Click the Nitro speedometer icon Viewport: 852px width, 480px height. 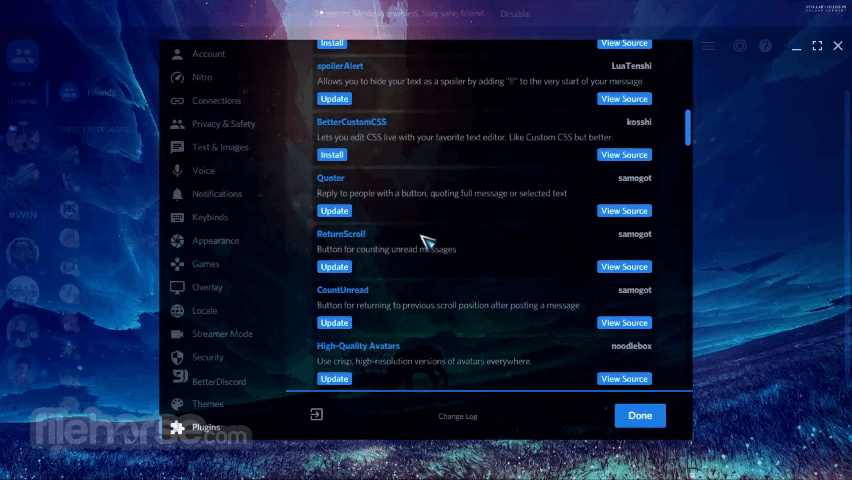pos(177,77)
